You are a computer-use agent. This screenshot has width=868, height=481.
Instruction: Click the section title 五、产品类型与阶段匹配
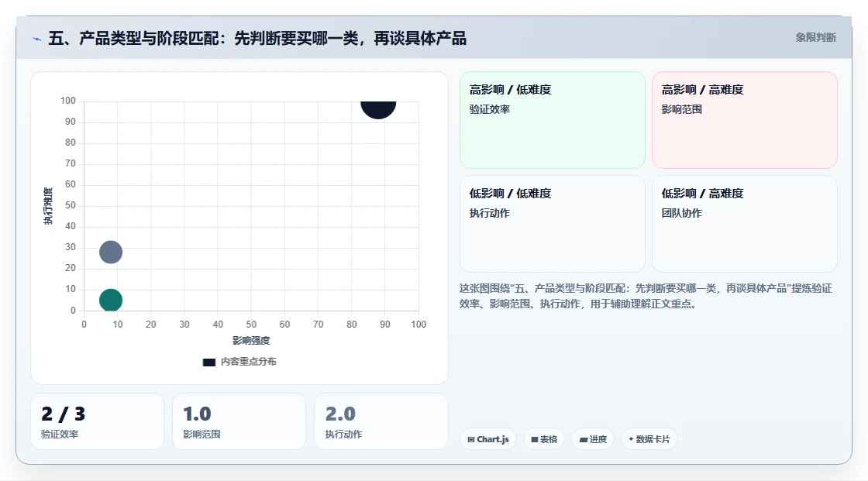coord(257,38)
